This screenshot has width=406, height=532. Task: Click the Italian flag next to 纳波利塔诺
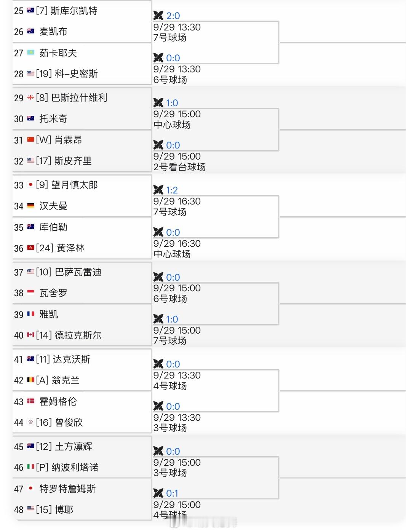31,467
